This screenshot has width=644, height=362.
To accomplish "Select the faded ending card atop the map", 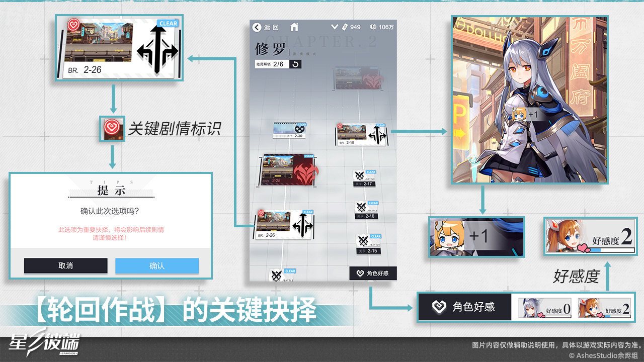I will [x=358, y=79].
